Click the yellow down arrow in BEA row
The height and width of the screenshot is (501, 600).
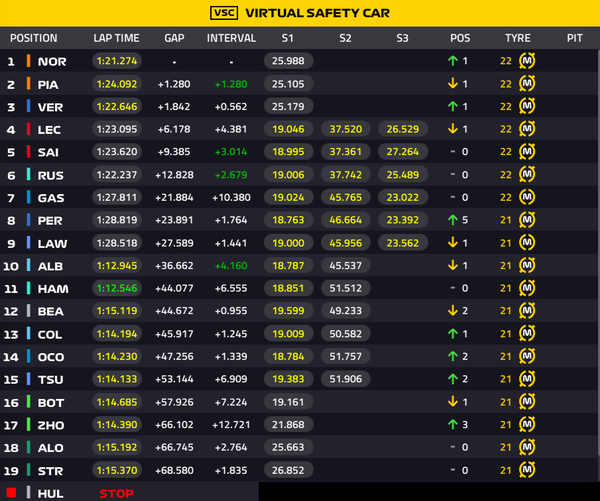(x=453, y=310)
